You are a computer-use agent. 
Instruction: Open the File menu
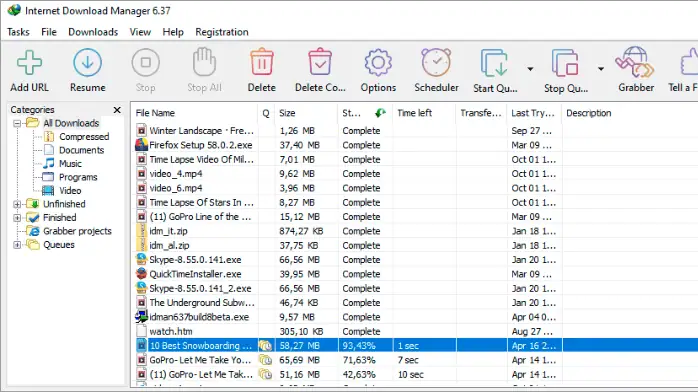pyautogui.click(x=49, y=32)
